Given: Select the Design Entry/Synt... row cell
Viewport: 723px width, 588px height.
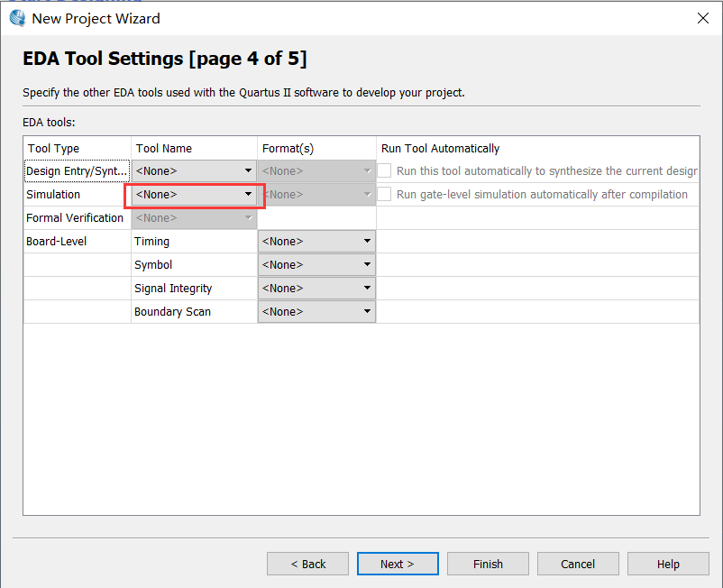Looking at the screenshot, I should [77, 171].
